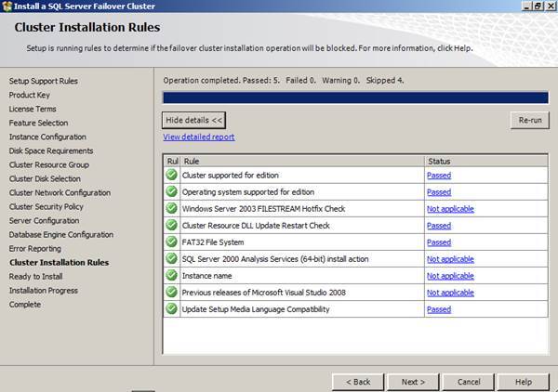The image size is (558, 392).
Task: Cancel the failover cluster installation
Action: (x=469, y=382)
